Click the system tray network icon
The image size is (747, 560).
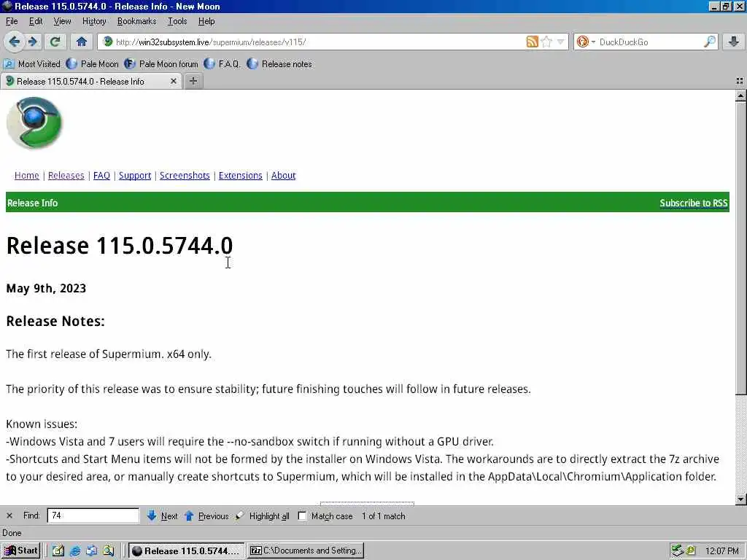coord(677,551)
